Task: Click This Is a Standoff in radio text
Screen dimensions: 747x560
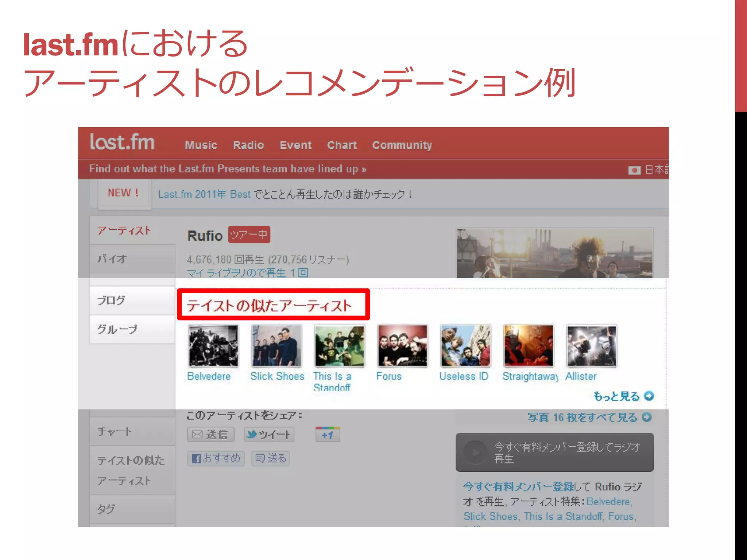Action: [x=563, y=517]
